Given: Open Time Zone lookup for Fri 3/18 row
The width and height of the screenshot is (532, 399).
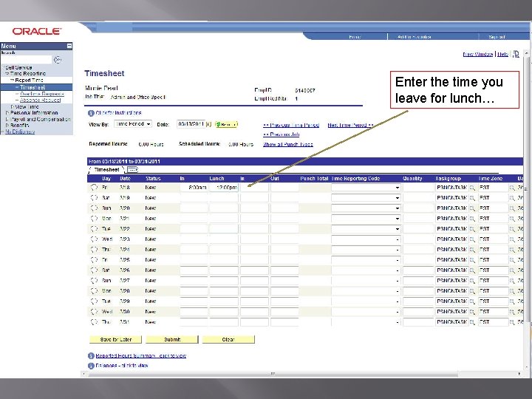Looking at the screenshot, I should [x=512, y=188].
